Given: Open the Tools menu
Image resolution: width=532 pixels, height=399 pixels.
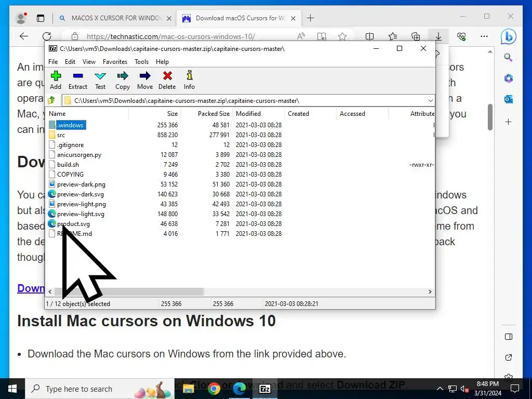Looking at the screenshot, I should [141, 62].
